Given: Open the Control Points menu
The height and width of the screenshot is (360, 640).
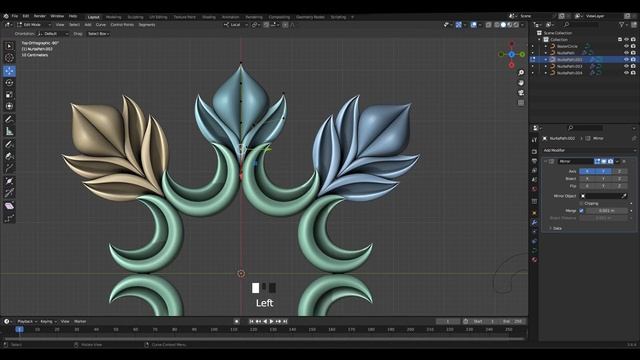Looking at the screenshot, I should coord(122,25).
